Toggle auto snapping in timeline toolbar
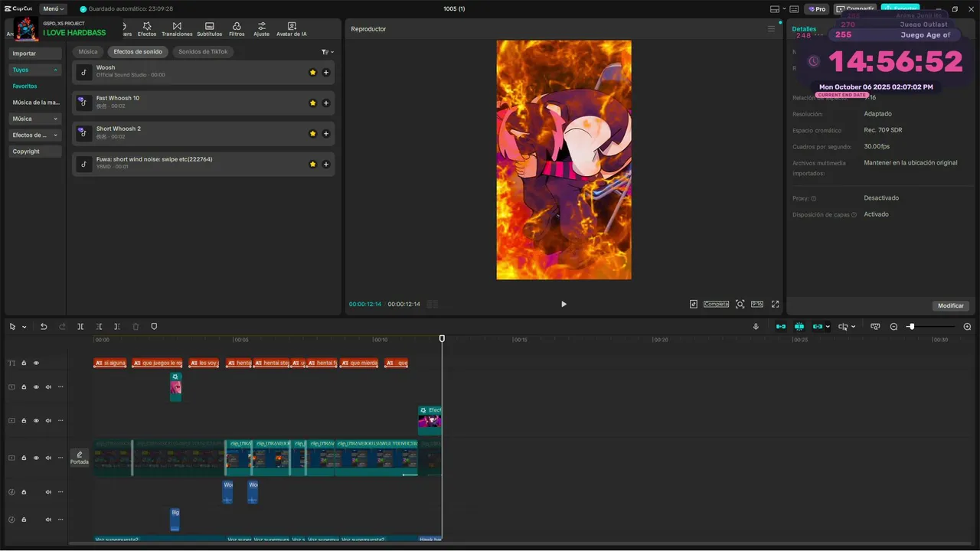 [799, 327]
